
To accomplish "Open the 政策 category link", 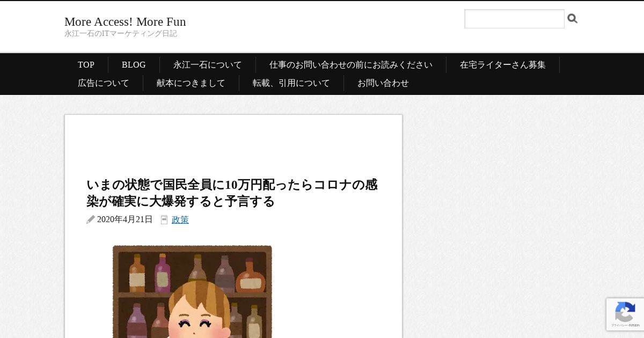I will pos(180,219).
